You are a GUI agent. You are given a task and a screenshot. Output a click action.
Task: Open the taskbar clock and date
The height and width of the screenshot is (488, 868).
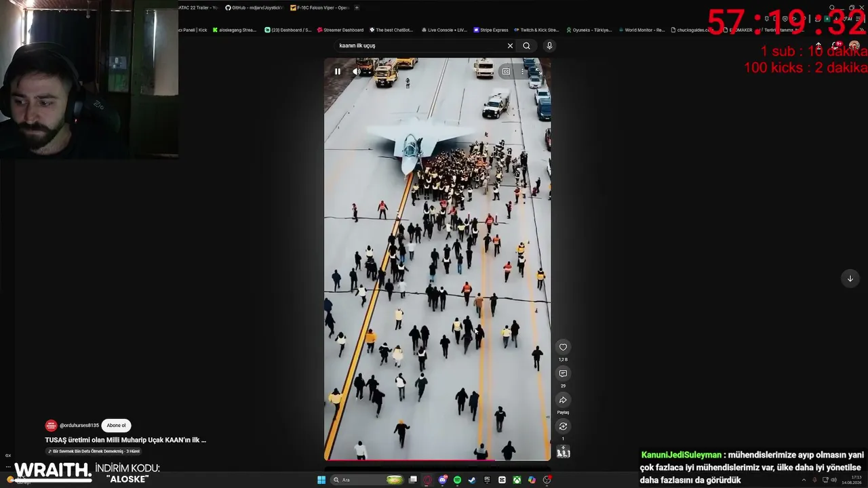coord(852,480)
